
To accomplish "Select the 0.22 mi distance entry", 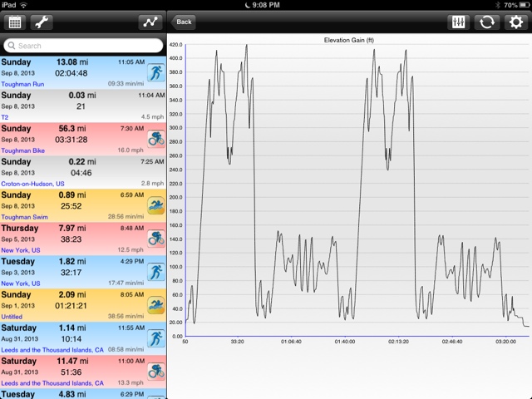I will (x=82, y=162).
